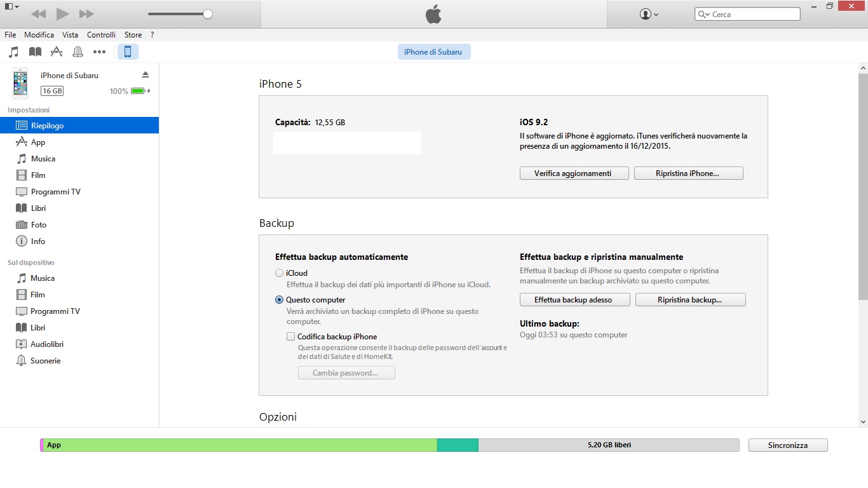The height and width of the screenshot is (488, 868).
Task: Select the iPhone di Subaru tab
Action: (433, 52)
